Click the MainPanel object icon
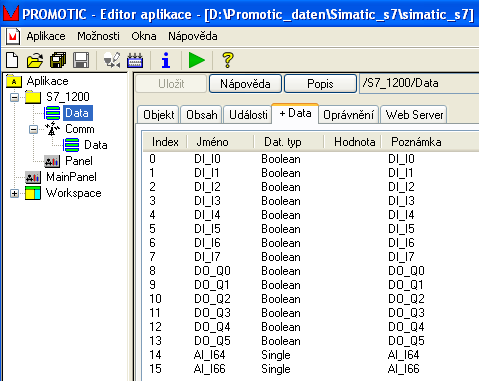 click(33, 177)
